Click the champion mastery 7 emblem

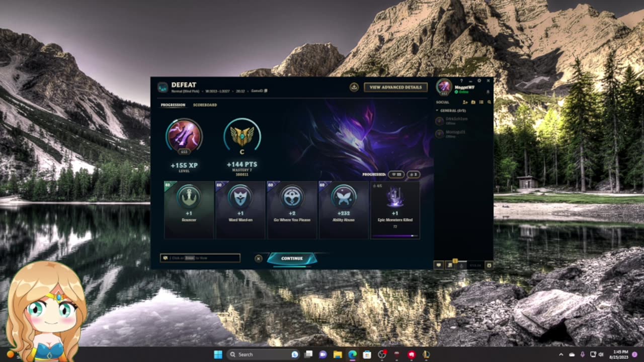242,136
